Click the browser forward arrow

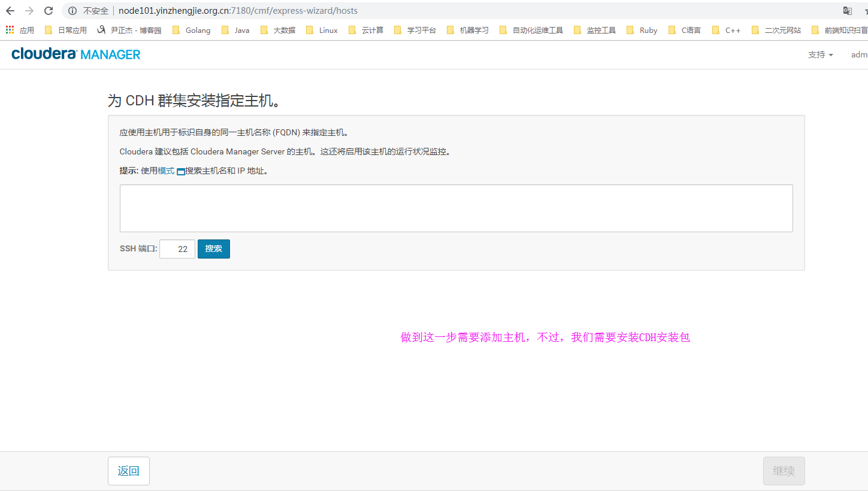pos(29,11)
